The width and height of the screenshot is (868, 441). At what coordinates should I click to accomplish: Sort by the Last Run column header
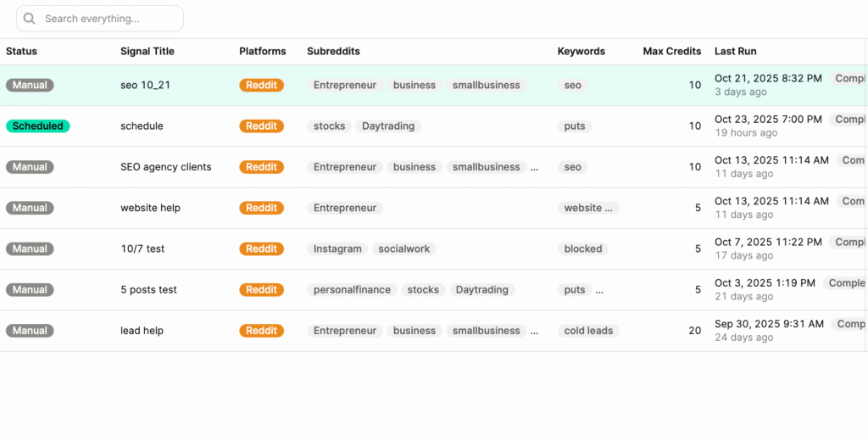pyautogui.click(x=735, y=51)
